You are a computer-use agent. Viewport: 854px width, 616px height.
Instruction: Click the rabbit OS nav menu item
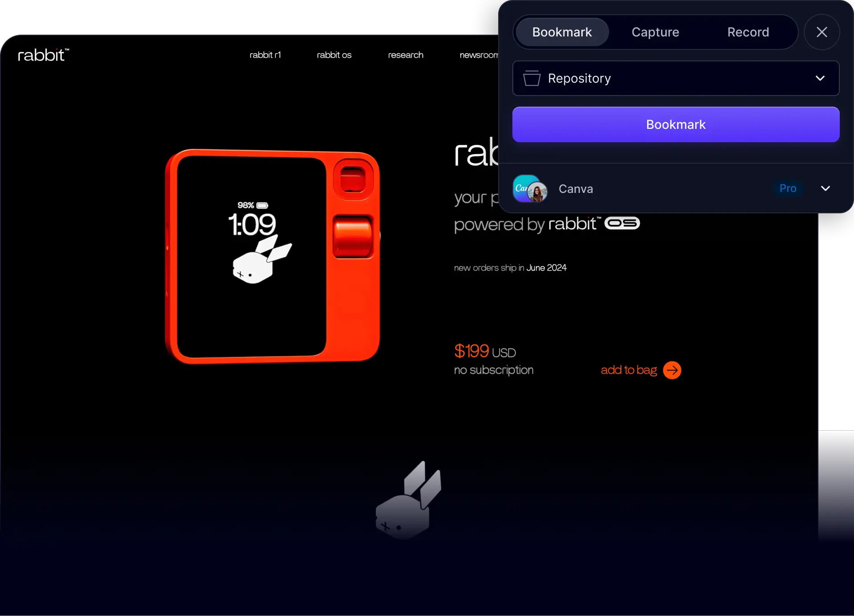click(334, 54)
